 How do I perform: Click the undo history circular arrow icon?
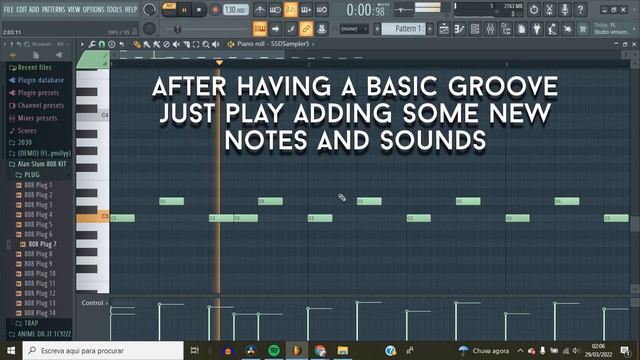534,9
